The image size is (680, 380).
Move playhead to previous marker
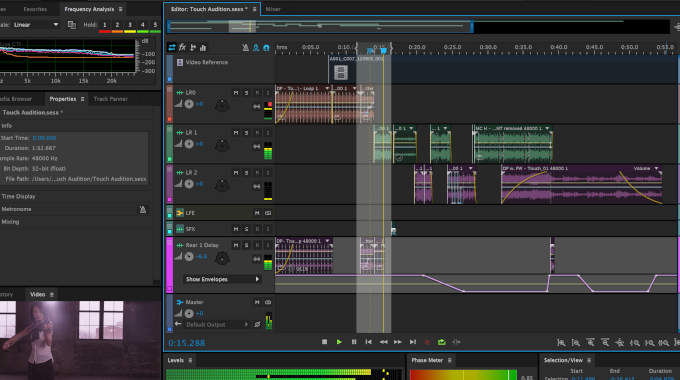pyautogui.click(x=369, y=342)
